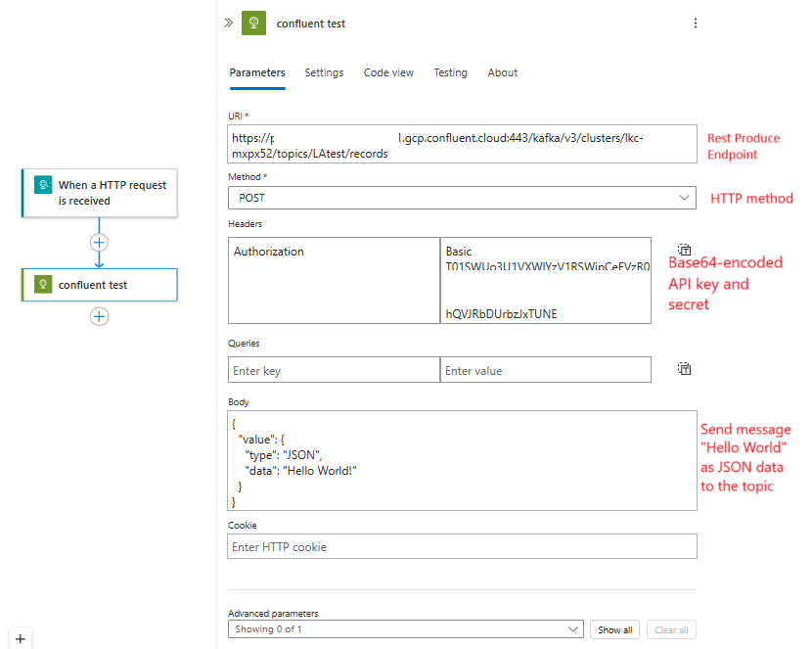
Task: Click the Enter HTTP cookie field
Action: click(x=462, y=546)
